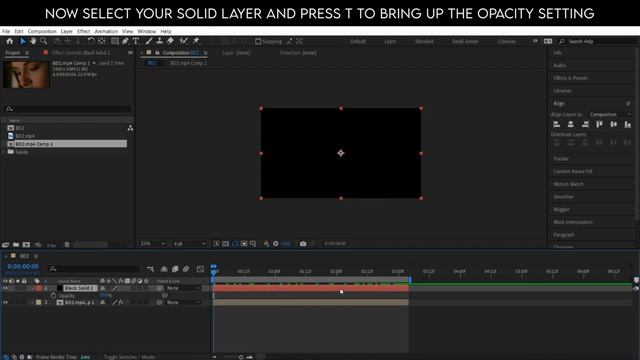Open the Layer menu
This screenshot has height=360, width=640.
(x=67, y=31)
